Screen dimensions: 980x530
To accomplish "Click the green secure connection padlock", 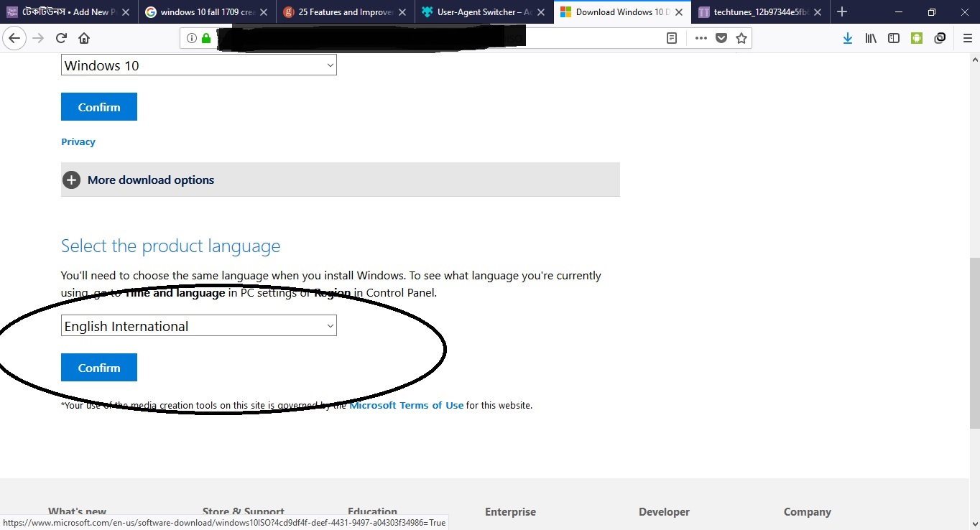I will pos(206,38).
